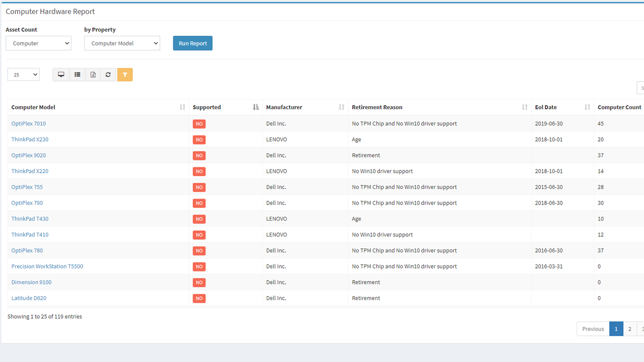Change entries per page from 25
This screenshot has height=362, width=644.
click(23, 74)
